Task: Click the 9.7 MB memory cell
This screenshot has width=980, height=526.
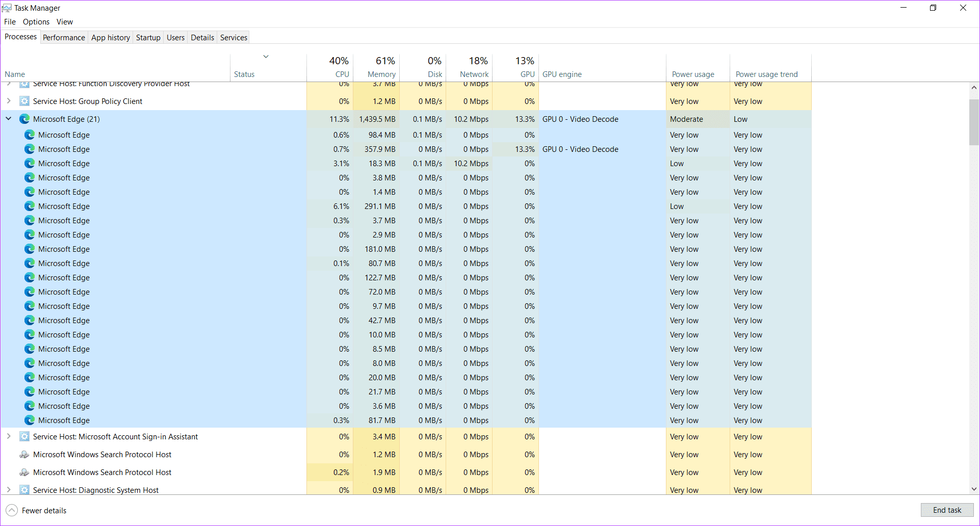Action: [x=376, y=306]
